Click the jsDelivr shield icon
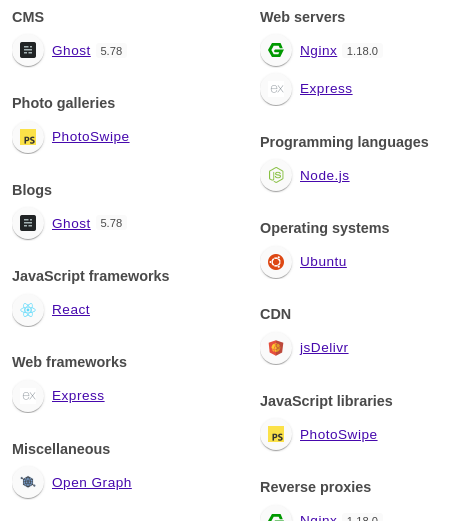Viewport: 449px width, 521px height. [276, 348]
